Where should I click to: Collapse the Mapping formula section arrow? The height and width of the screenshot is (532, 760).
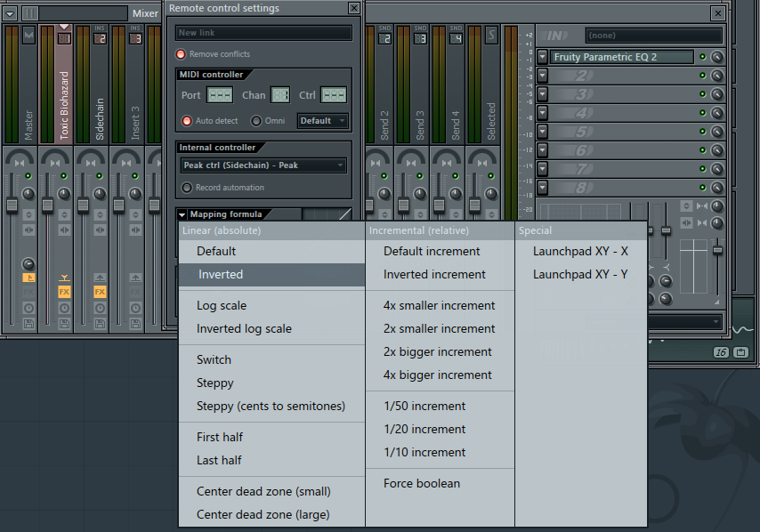click(x=182, y=214)
